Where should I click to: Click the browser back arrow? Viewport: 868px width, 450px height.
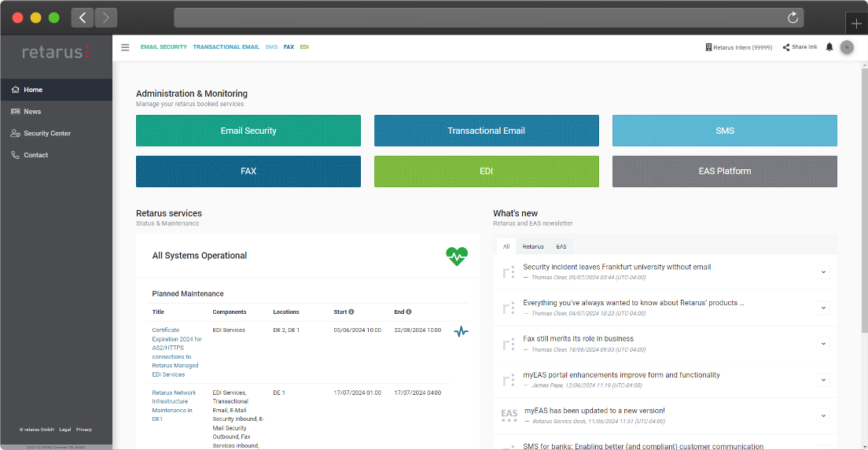(83, 18)
